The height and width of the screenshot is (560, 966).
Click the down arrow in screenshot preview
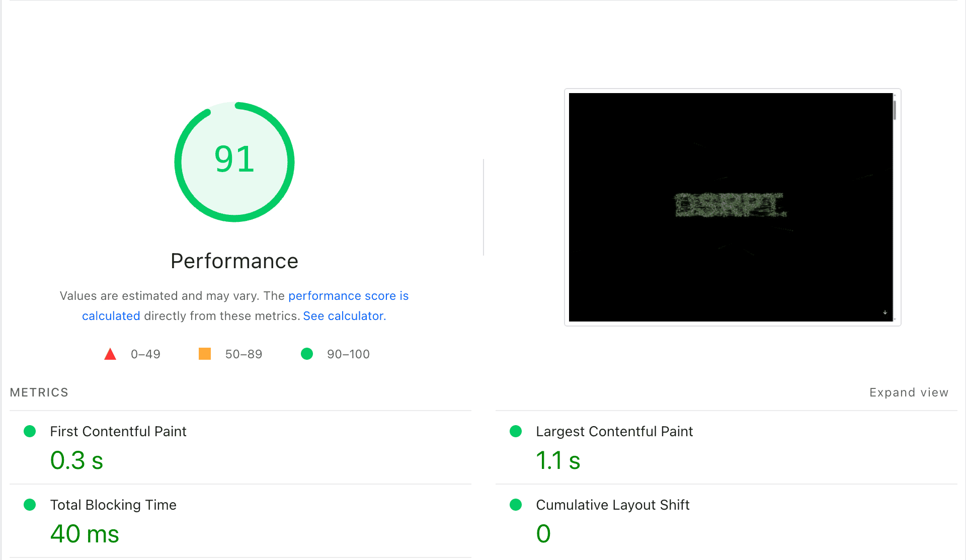[x=885, y=313]
